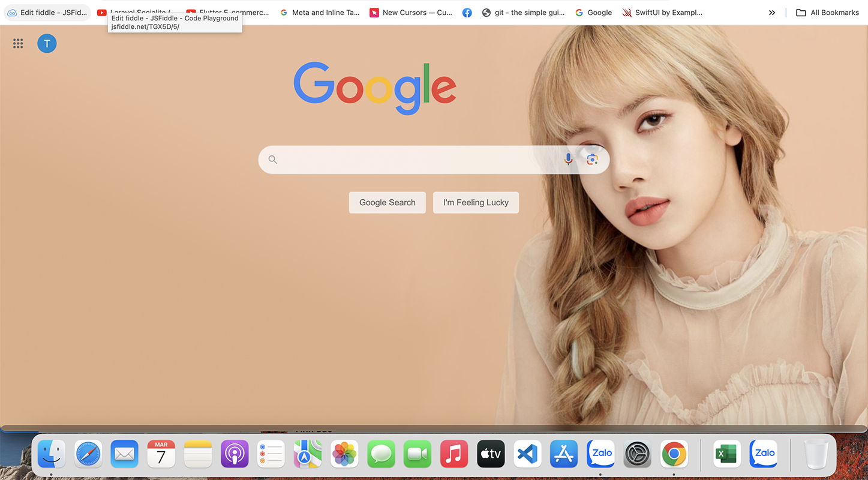Click the voice search microphone icon
Image resolution: width=868 pixels, height=480 pixels.
568,159
